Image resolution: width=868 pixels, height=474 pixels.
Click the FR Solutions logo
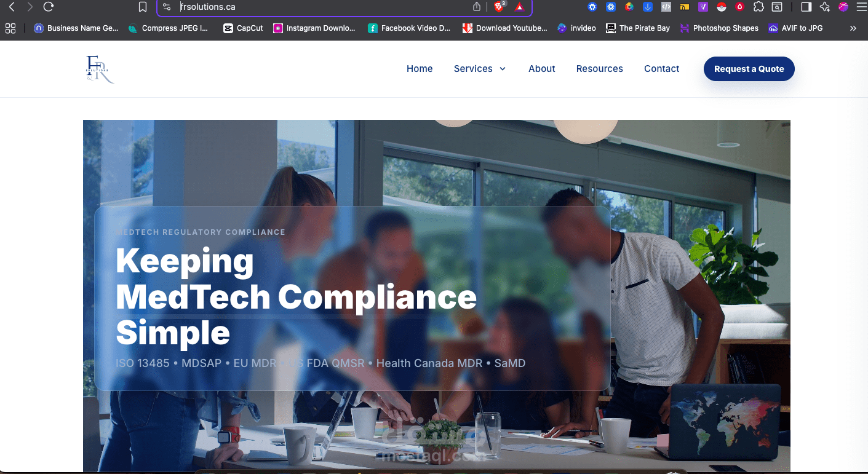coord(100,69)
